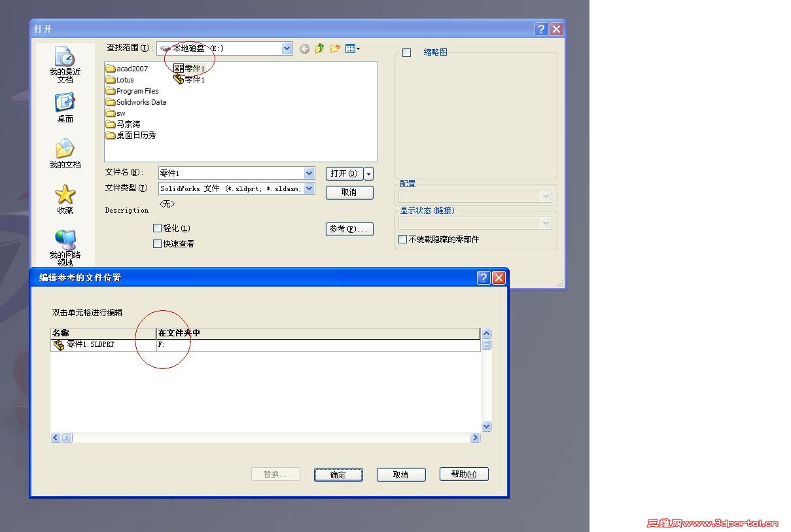Toggle the 缩略图 thumbnail checkbox

click(x=406, y=53)
